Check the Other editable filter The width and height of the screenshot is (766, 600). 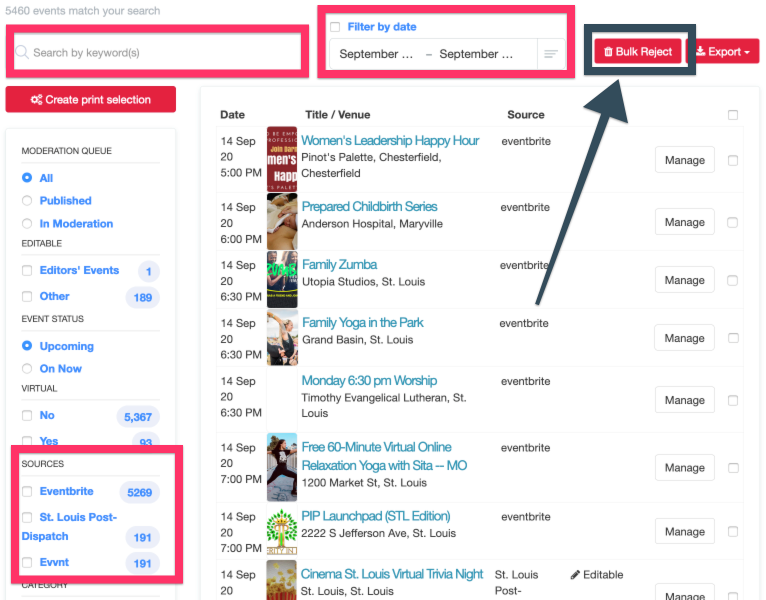27,296
